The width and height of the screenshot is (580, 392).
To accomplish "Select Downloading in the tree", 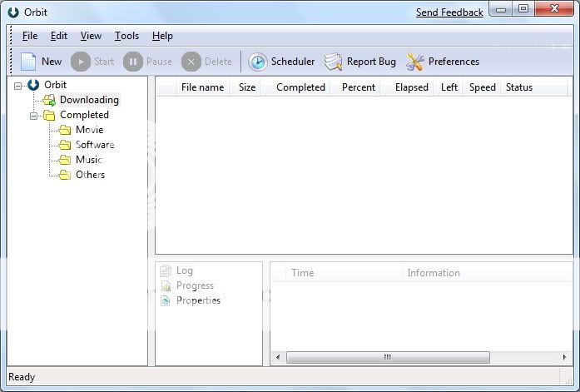I will pyautogui.click(x=89, y=100).
